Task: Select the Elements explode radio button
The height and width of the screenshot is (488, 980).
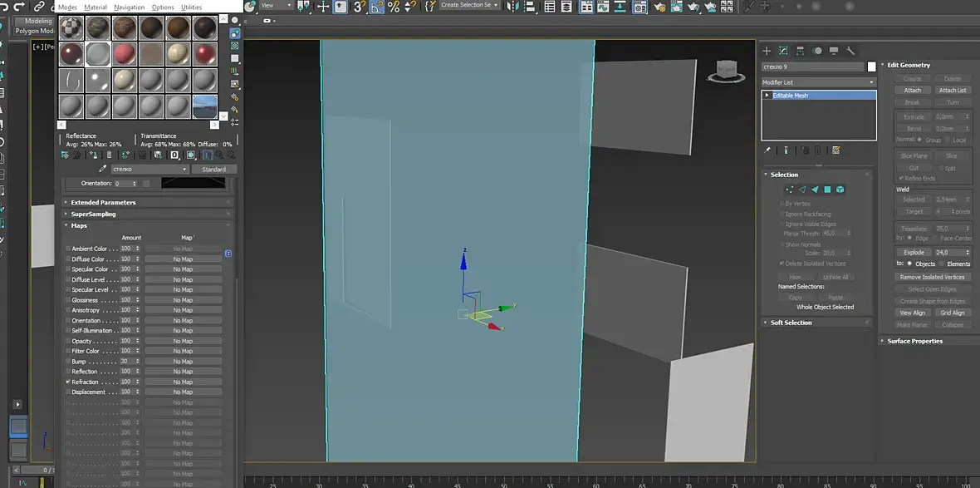Action: click(942, 264)
